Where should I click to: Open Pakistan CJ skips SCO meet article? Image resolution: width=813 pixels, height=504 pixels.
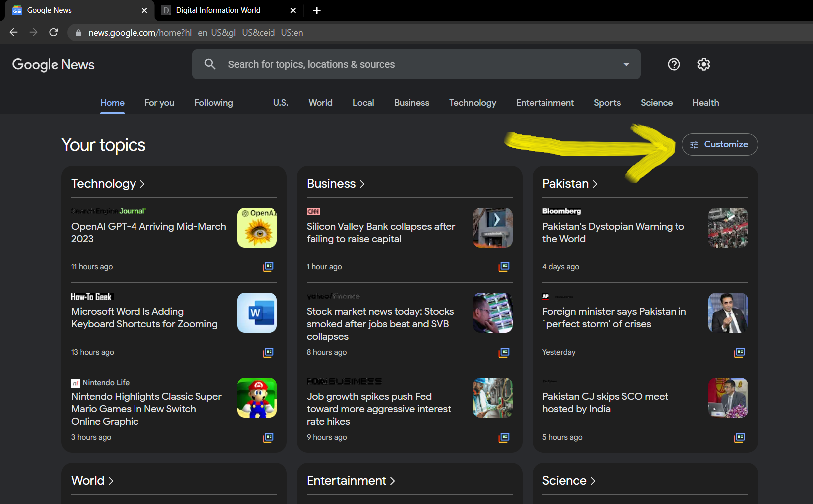click(605, 403)
